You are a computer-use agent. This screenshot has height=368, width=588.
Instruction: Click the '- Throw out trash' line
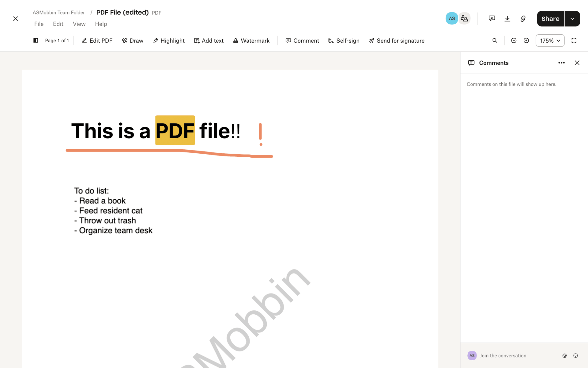point(105,220)
